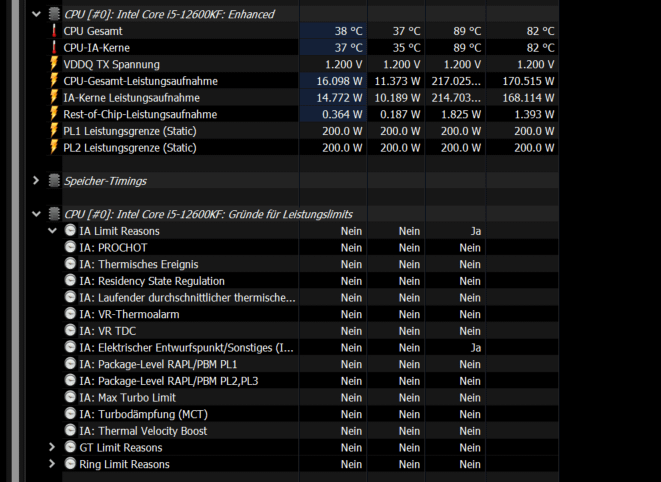Select the CPU Gesamt sensor row label
The width and height of the screenshot is (661, 482).
(93, 31)
